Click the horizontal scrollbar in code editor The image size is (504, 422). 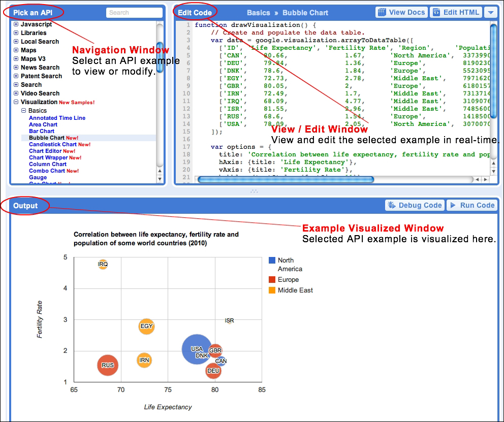pyautogui.click(x=285, y=179)
